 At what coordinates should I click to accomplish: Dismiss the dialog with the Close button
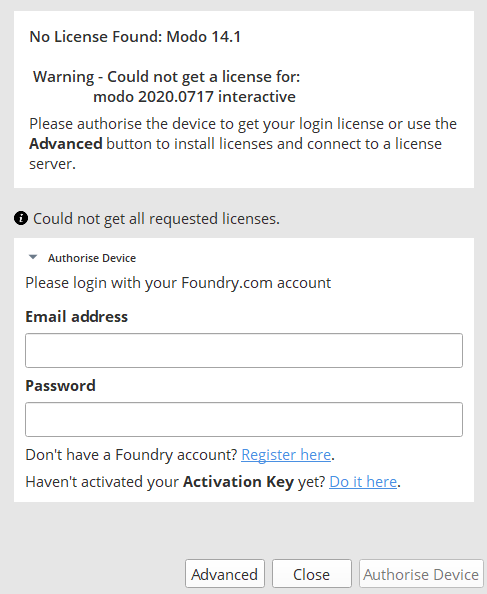[312, 574]
